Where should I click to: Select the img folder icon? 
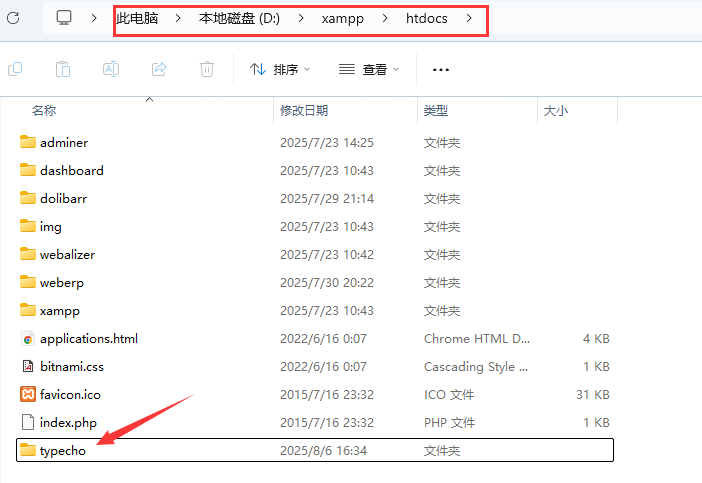click(x=28, y=226)
